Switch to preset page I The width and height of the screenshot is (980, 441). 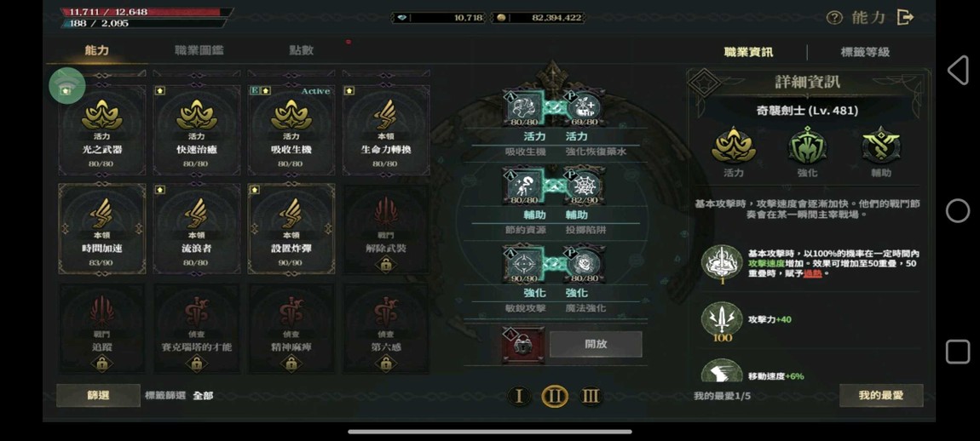pyautogui.click(x=518, y=396)
